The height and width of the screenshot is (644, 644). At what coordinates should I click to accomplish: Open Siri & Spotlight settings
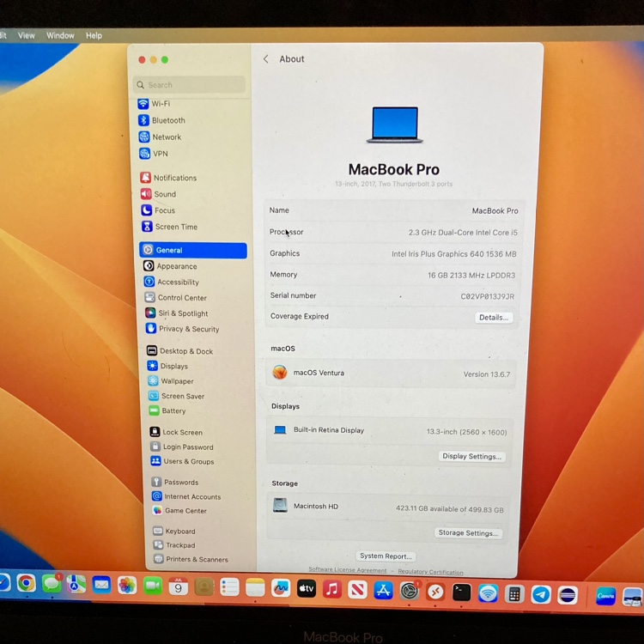pos(177,313)
